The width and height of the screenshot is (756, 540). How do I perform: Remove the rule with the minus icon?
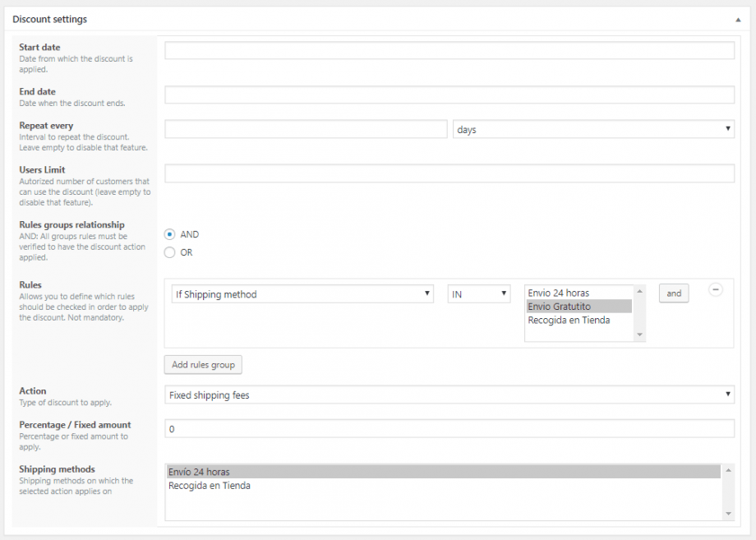[x=715, y=289]
